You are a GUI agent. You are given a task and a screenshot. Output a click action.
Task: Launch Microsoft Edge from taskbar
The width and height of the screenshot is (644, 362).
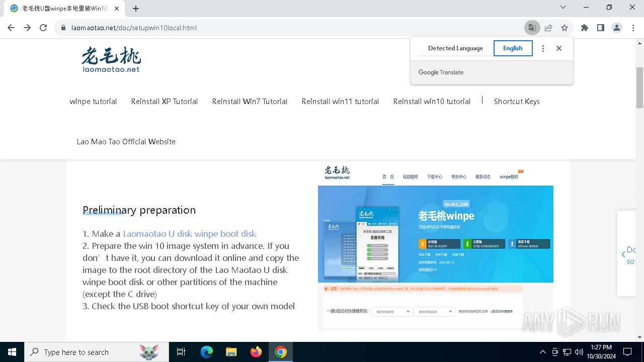tap(207, 352)
